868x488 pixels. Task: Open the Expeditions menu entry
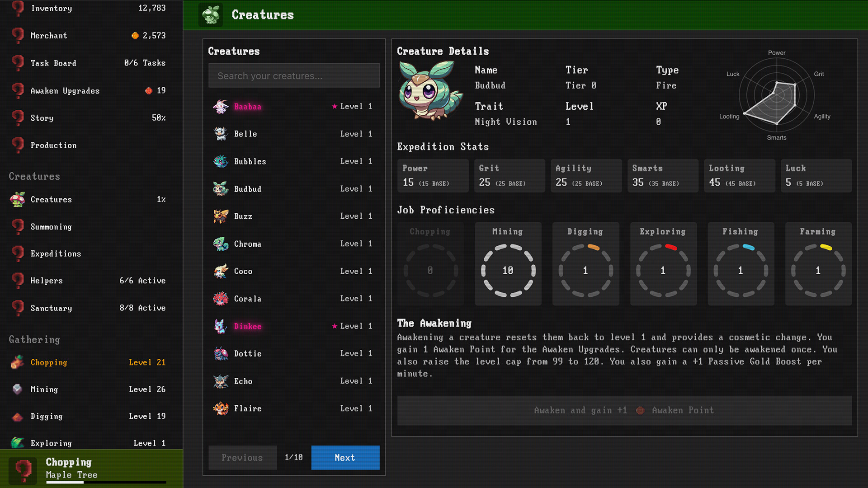click(x=55, y=253)
